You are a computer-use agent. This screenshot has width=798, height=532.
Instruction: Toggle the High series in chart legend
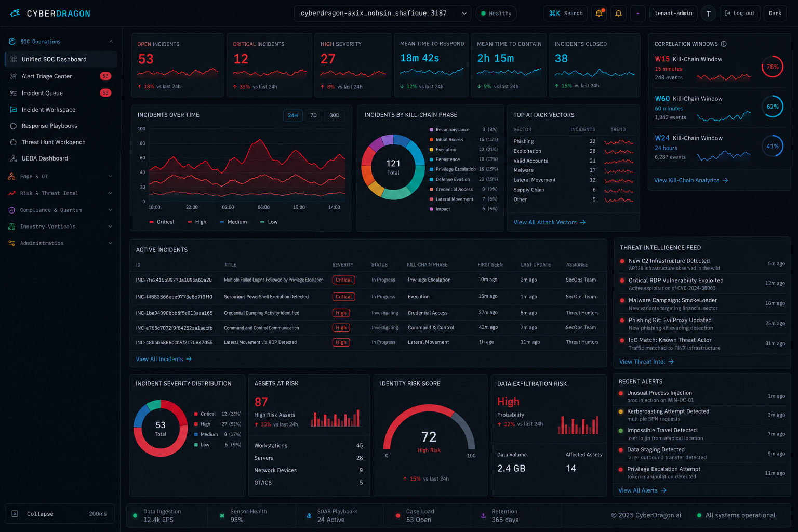[x=197, y=222]
